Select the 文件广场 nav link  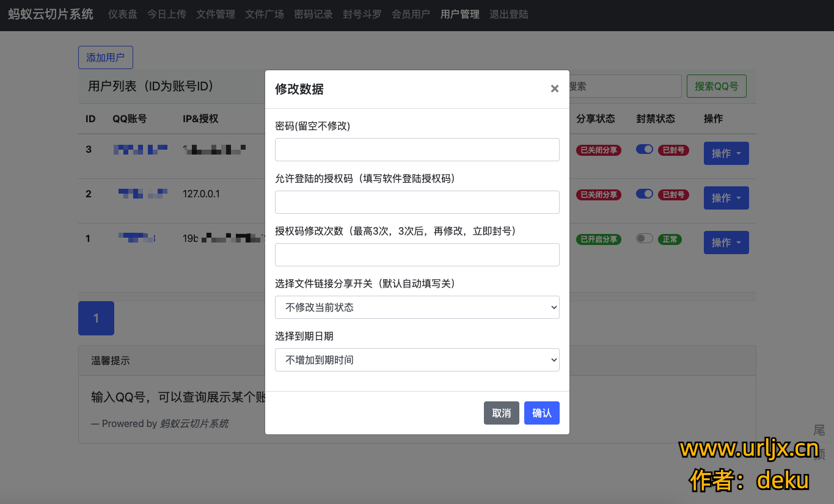[x=265, y=14]
